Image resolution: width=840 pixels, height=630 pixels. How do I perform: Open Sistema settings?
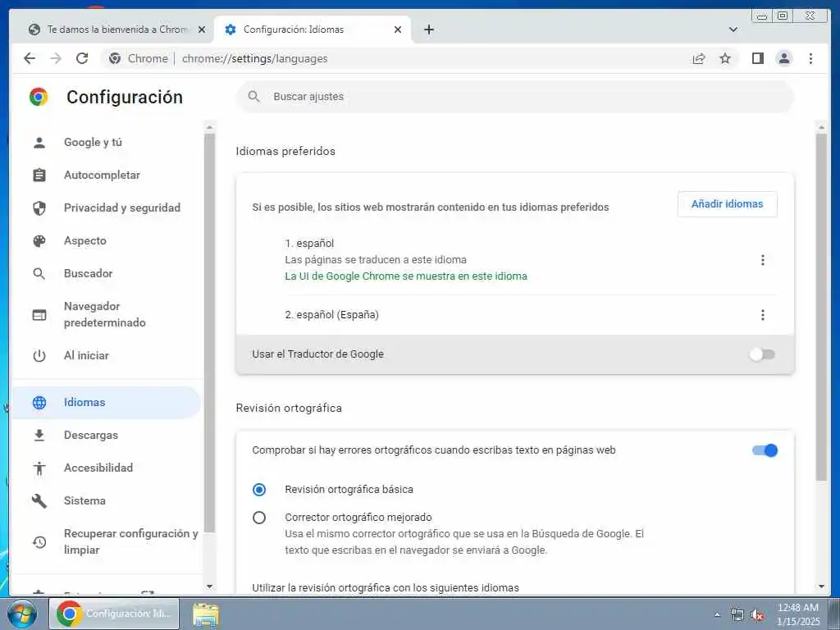point(107,501)
